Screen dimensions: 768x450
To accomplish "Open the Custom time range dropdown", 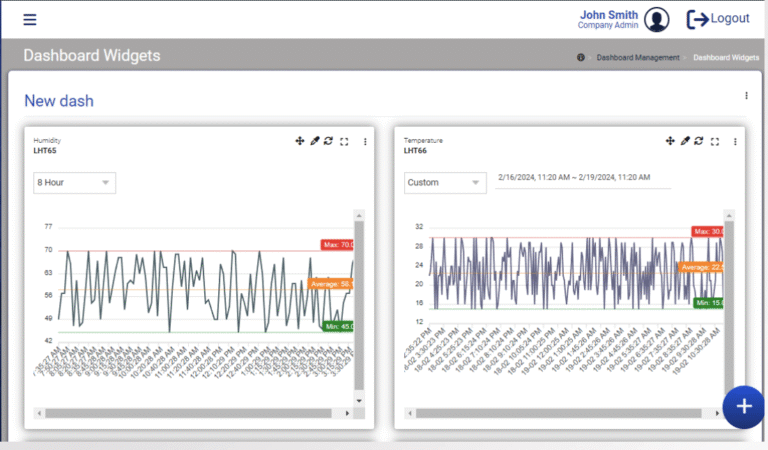I will 445,183.
